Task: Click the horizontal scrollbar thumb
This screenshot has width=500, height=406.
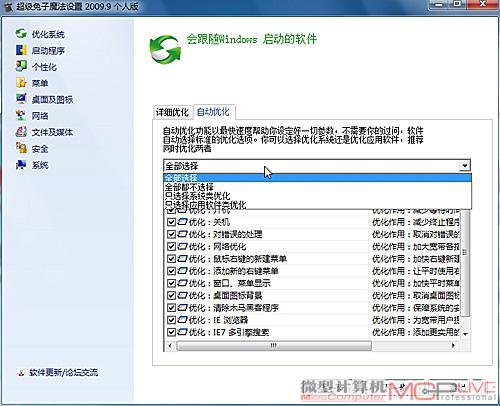Action: [x=274, y=346]
